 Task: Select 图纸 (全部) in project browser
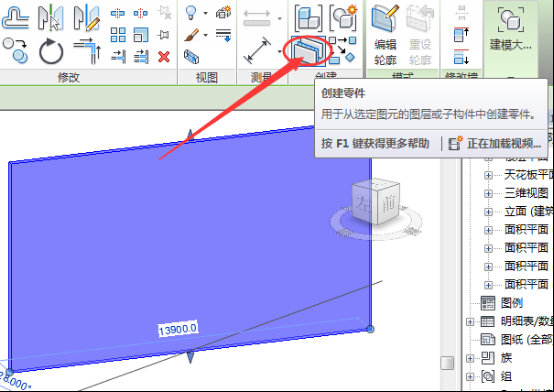tap(527, 340)
